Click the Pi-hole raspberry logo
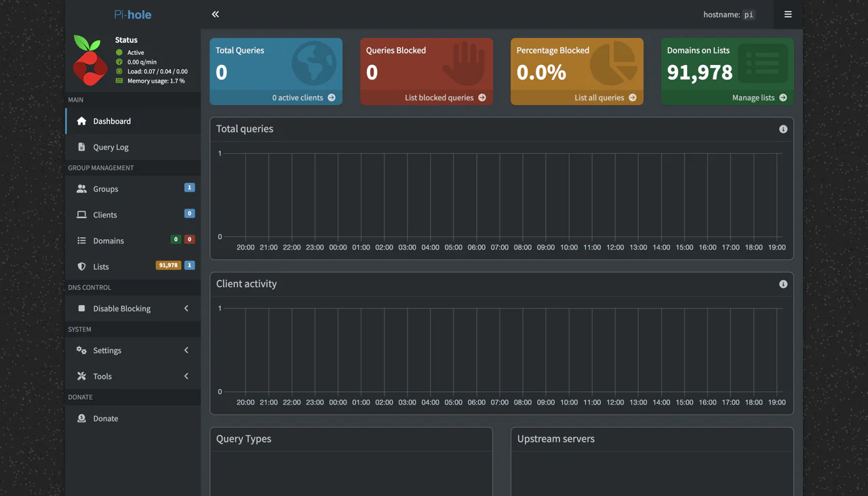The image size is (868, 496). 90,60
